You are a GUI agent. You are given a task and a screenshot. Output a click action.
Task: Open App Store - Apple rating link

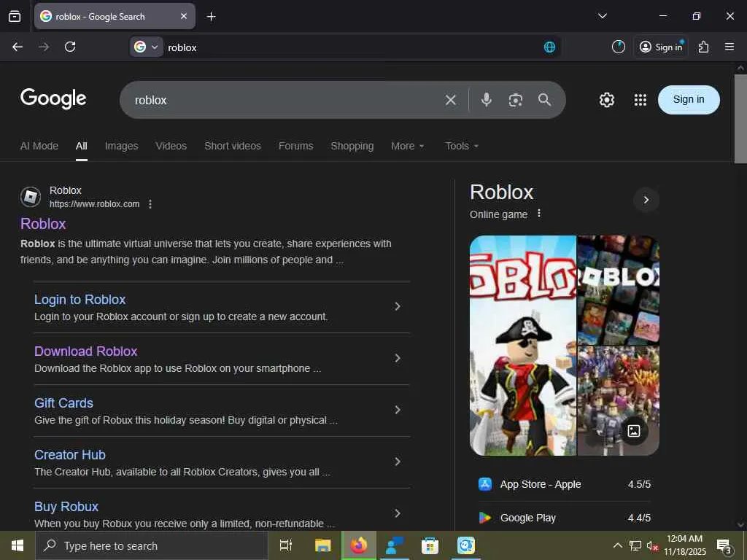tap(565, 484)
